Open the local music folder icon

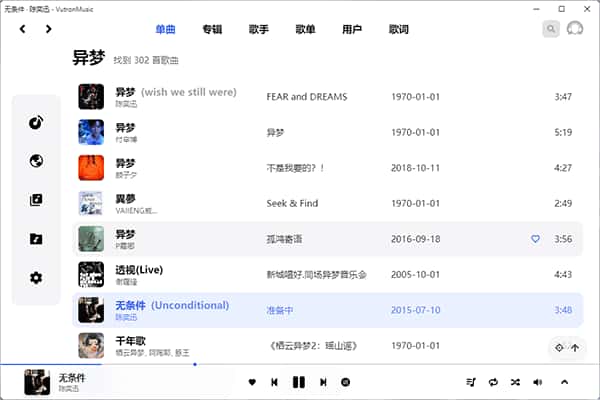[x=36, y=239]
